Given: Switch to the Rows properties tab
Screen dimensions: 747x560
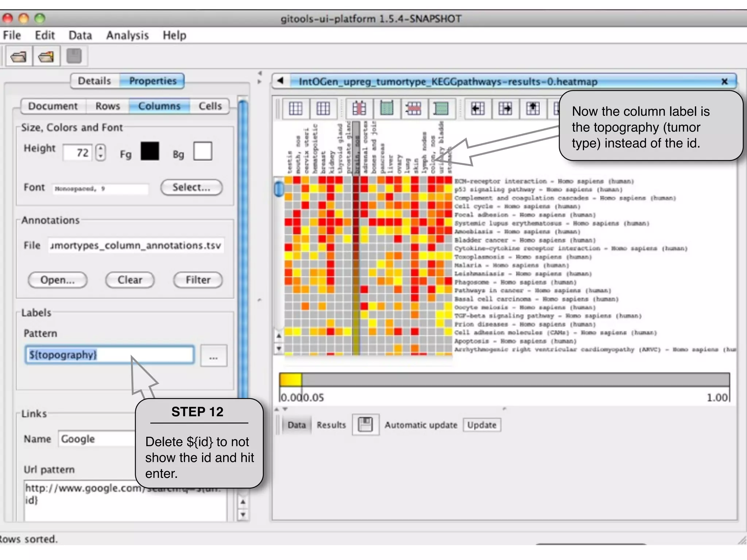Looking at the screenshot, I should [x=108, y=106].
